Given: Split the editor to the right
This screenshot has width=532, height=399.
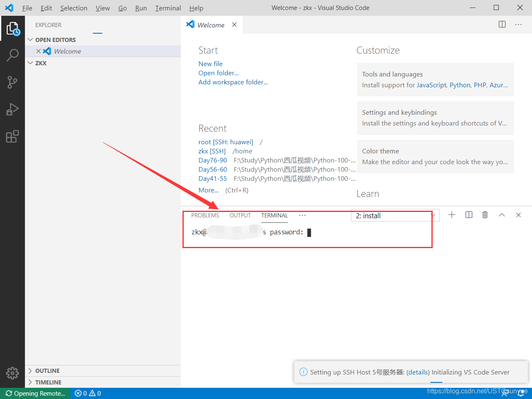Looking at the screenshot, I should pyautogui.click(x=502, y=25).
